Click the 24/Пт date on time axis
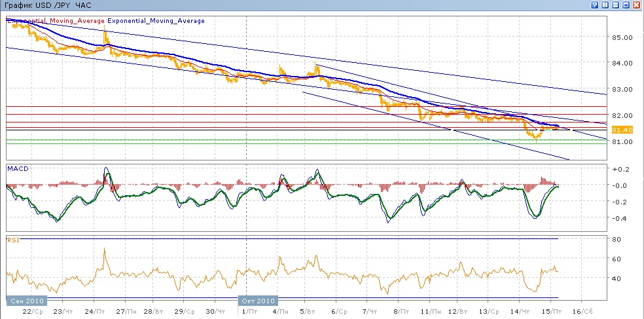 pos(101,312)
